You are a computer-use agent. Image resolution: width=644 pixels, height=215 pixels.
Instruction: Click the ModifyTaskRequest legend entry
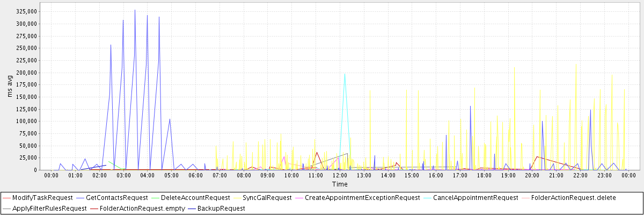pyautogui.click(x=42, y=198)
